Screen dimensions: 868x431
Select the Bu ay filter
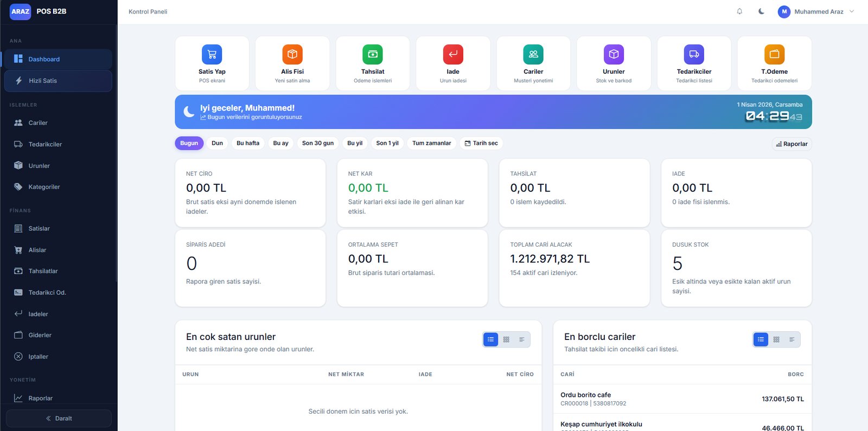(x=280, y=143)
